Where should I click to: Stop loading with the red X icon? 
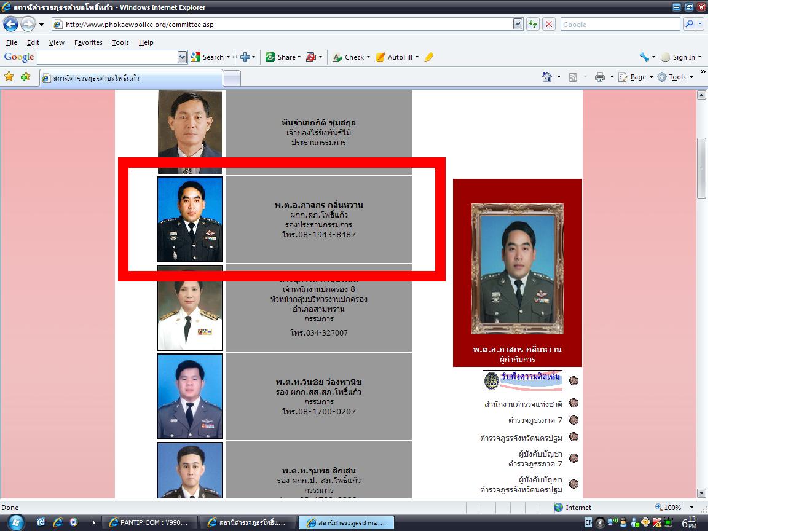[x=549, y=25]
